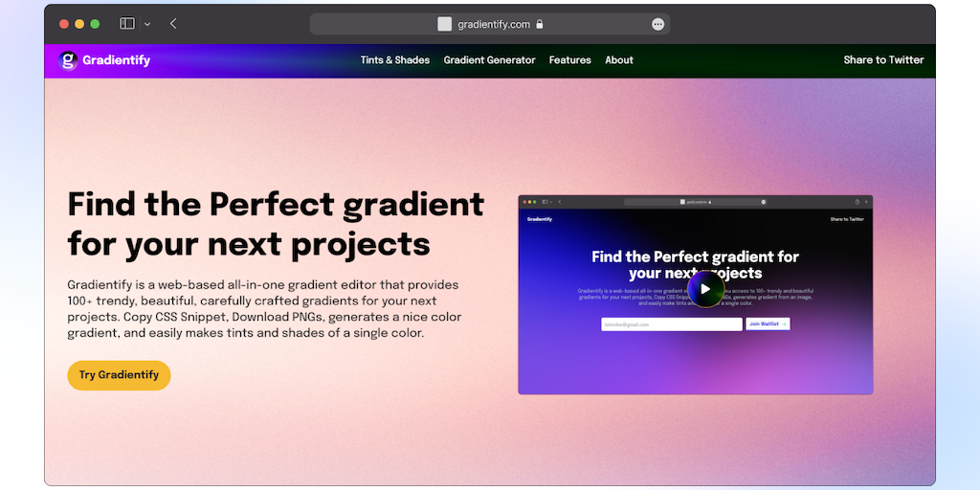Click the lock icon beside the URL

540,24
